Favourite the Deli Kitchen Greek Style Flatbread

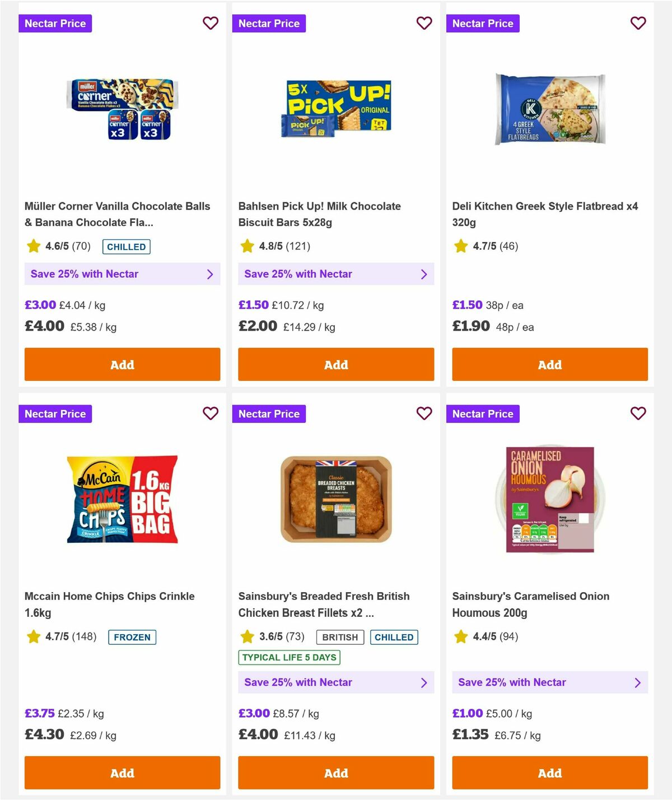[x=638, y=23]
